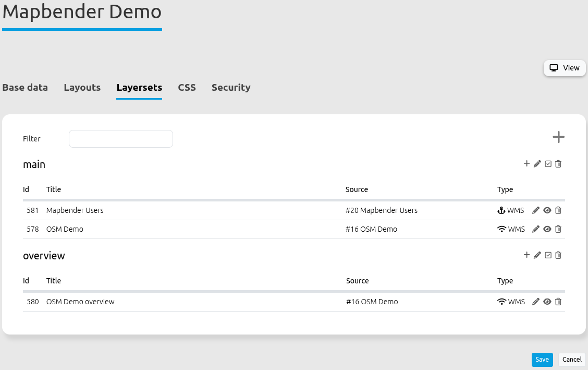Edit the OSM Demo overview instance
This screenshot has height=370, width=588.
[536, 302]
